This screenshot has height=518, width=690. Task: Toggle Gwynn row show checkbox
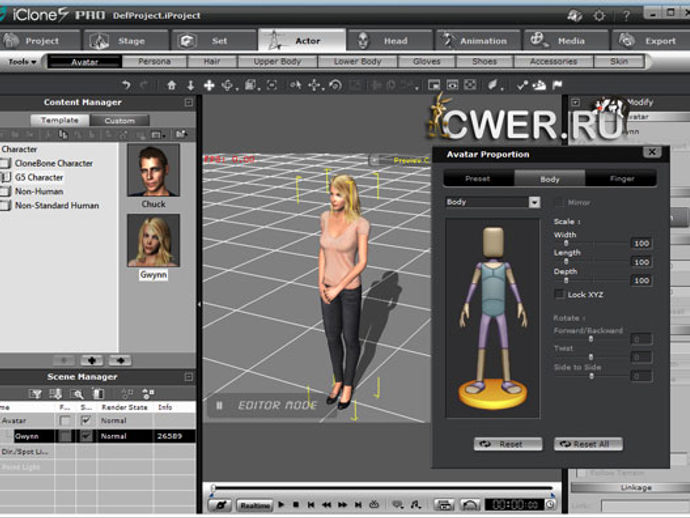click(x=86, y=436)
